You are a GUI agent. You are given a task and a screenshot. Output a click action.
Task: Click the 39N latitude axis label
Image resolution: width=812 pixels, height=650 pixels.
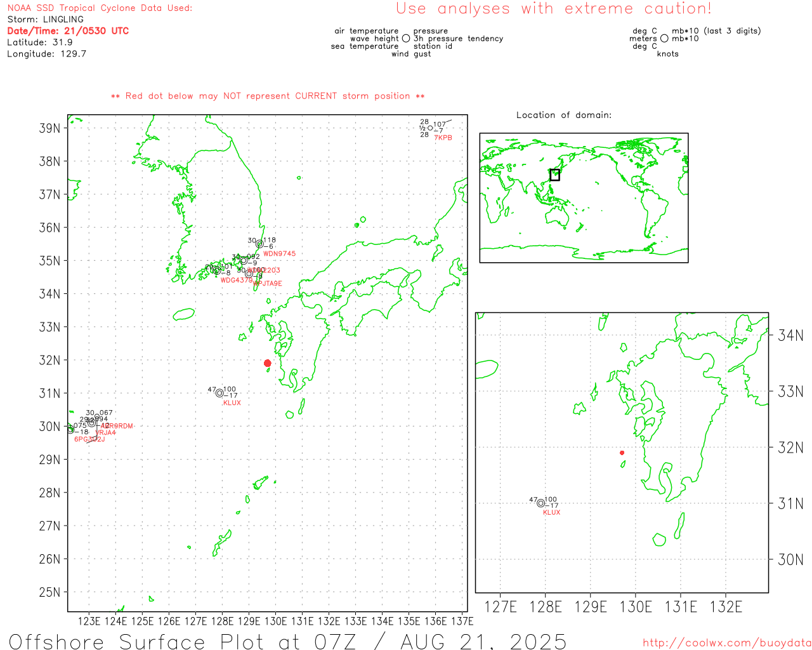(49, 128)
